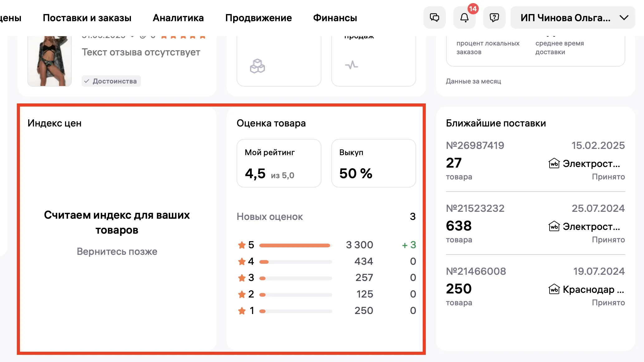Open supply number №21466008
Screen dimensions: 644x362
point(476,271)
